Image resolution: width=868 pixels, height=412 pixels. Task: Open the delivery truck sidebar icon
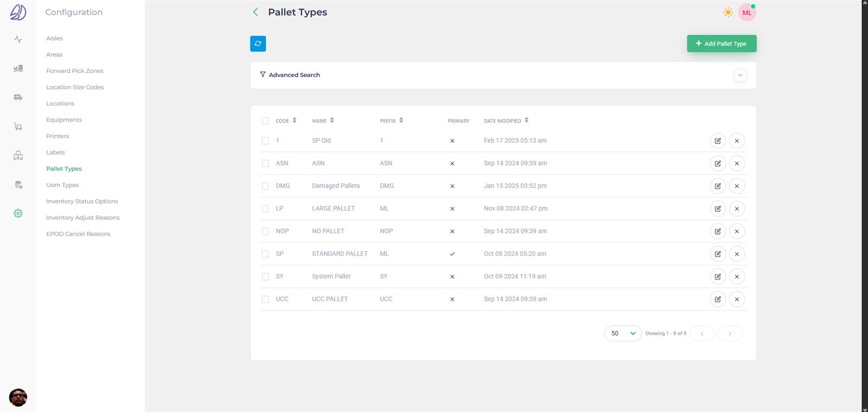tap(18, 98)
